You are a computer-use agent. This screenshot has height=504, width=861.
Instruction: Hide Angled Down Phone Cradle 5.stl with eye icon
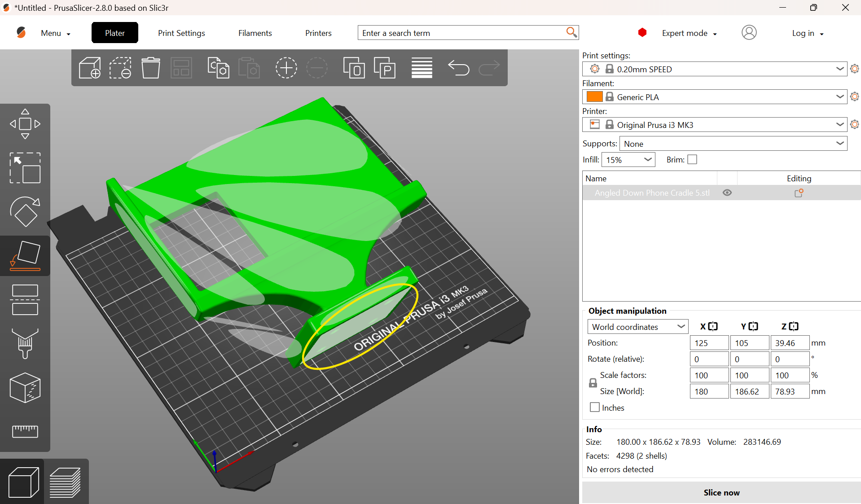(x=727, y=193)
